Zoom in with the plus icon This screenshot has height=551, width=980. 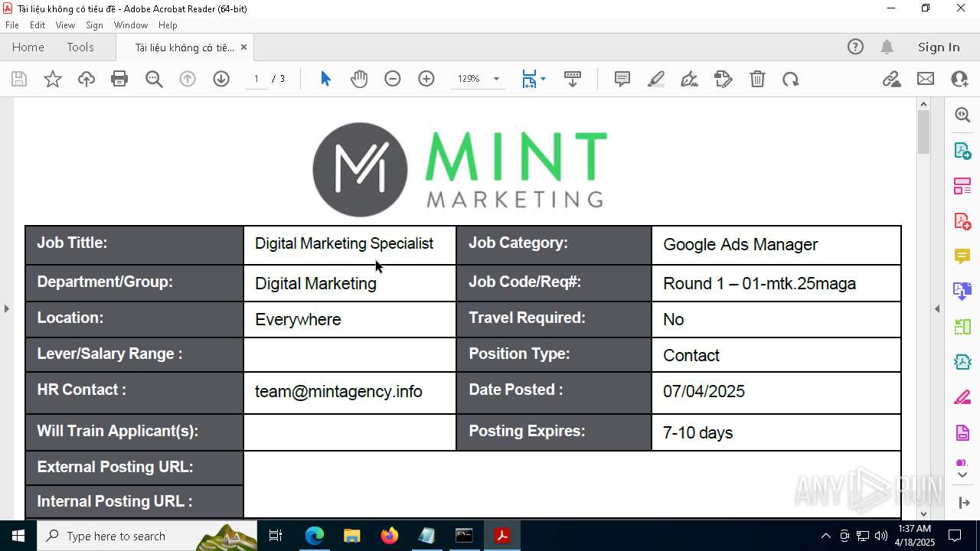tap(426, 79)
